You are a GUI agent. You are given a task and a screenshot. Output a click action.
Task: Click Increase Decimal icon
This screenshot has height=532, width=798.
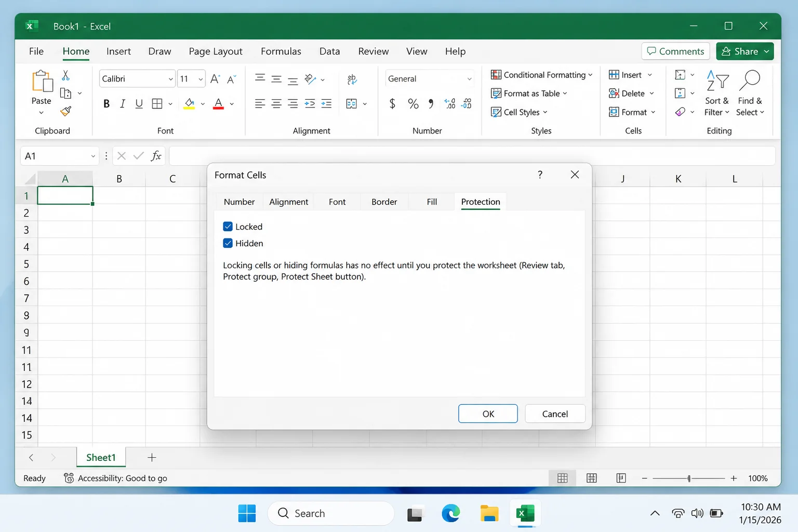point(450,104)
